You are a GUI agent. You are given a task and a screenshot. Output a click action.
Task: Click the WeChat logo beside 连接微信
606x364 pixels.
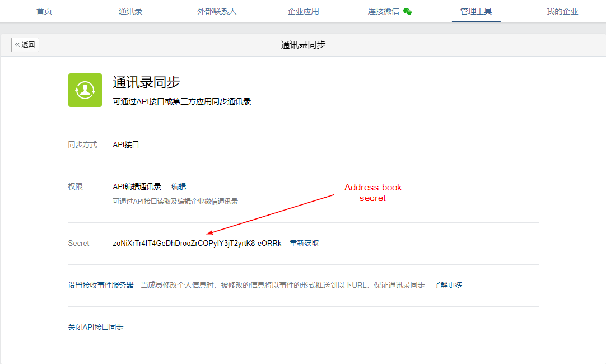tap(409, 10)
